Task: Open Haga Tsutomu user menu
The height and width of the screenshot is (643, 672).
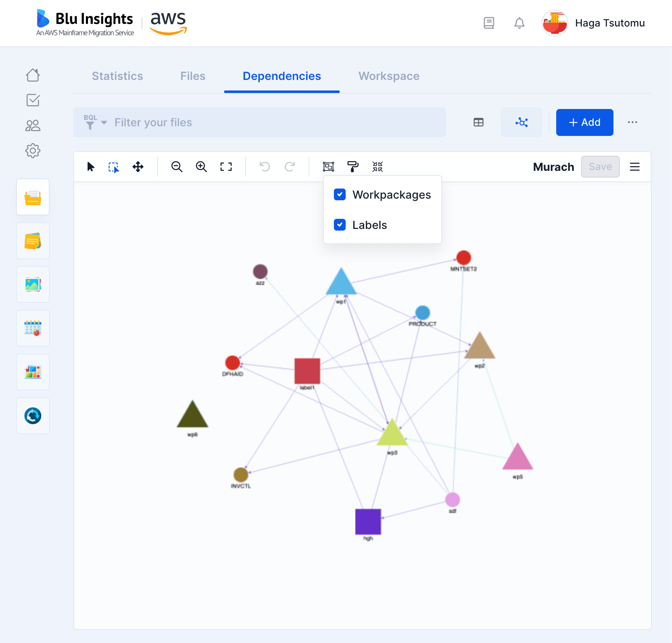Action: pyautogui.click(x=610, y=23)
